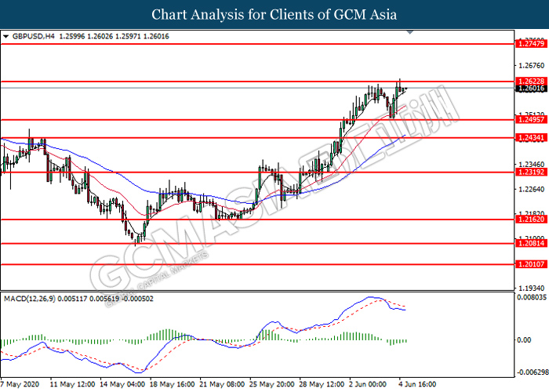Click the GBPUSD,H4 chart title text
Image resolution: width=549 pixels, height=392 pixels.
[x=33, y=36]
